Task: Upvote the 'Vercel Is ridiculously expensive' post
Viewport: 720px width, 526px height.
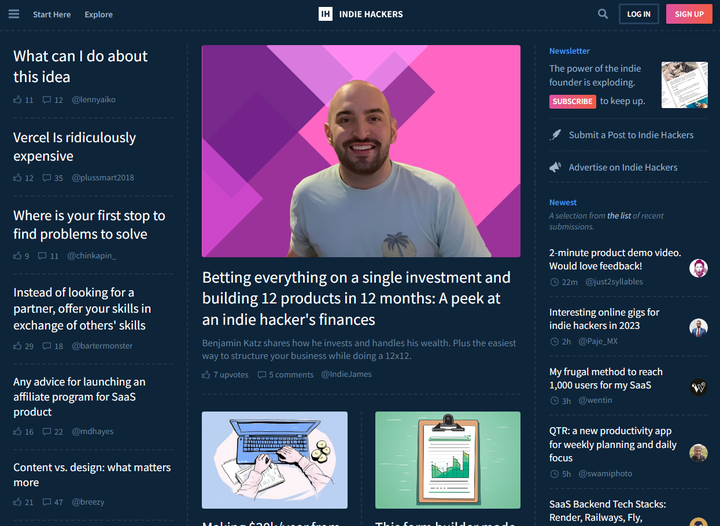Action: (17, 178)
